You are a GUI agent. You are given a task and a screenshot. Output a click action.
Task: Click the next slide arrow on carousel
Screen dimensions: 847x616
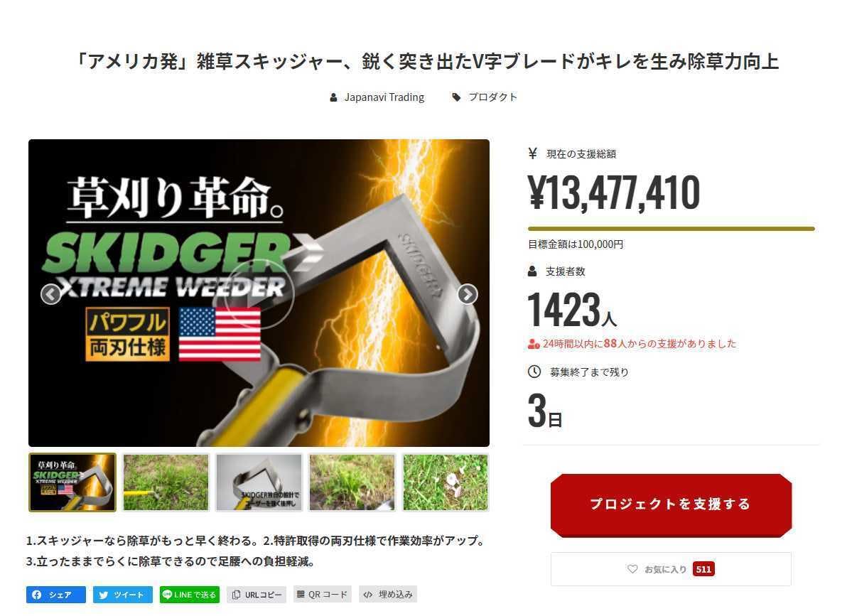468,294
